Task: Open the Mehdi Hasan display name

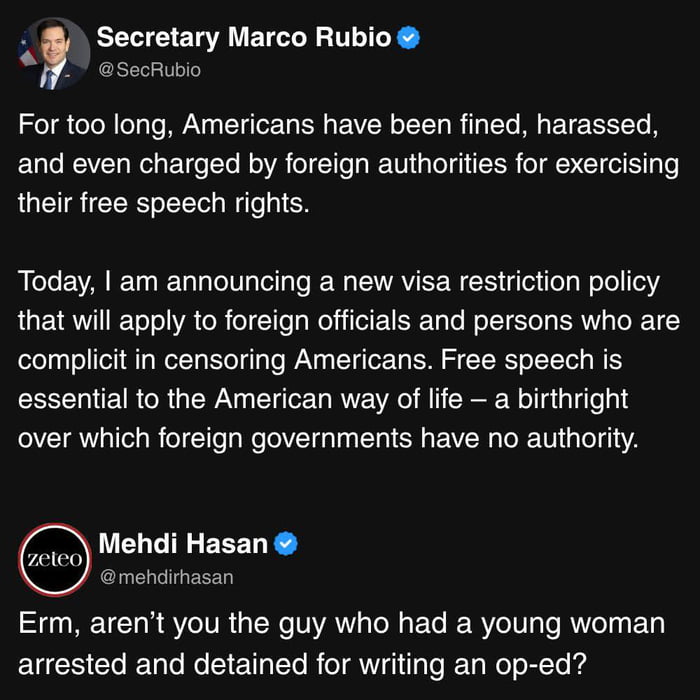Action: (x=182, y=544)
